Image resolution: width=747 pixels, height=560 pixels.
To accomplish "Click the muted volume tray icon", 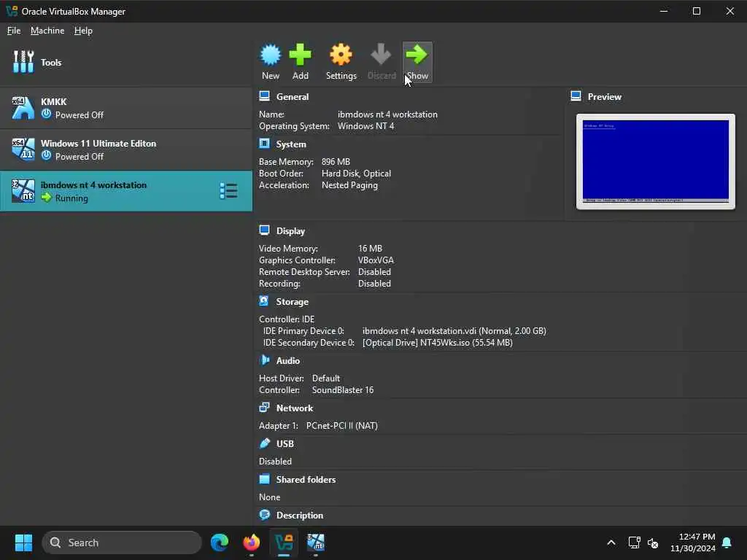I will [x=653, y=542].
